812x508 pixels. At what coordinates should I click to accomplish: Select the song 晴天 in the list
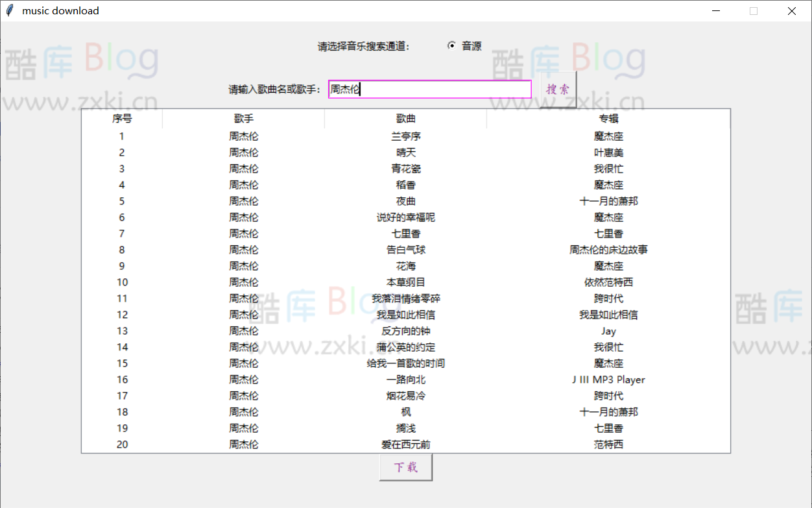click(405, 152)
